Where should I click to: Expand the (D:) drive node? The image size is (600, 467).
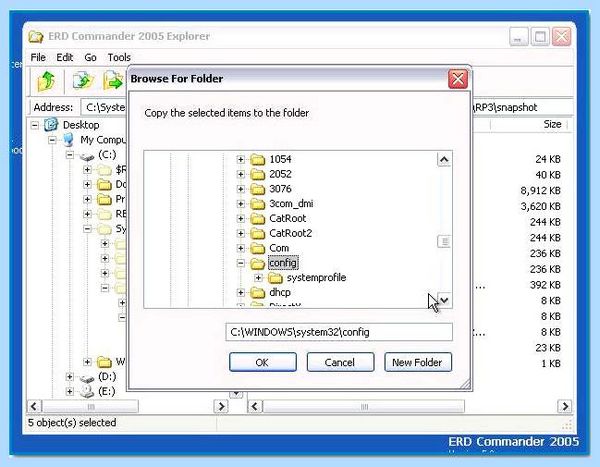[69, 377]
